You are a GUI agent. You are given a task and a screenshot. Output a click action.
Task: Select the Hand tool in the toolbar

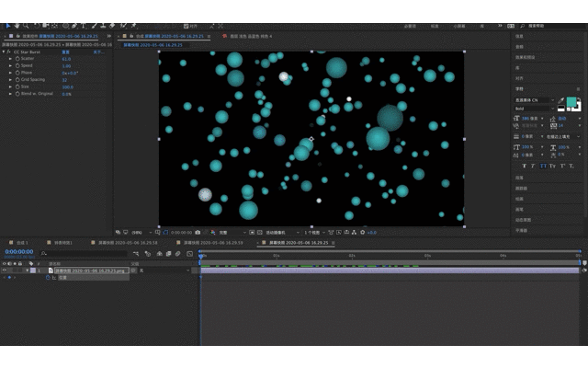17,26
